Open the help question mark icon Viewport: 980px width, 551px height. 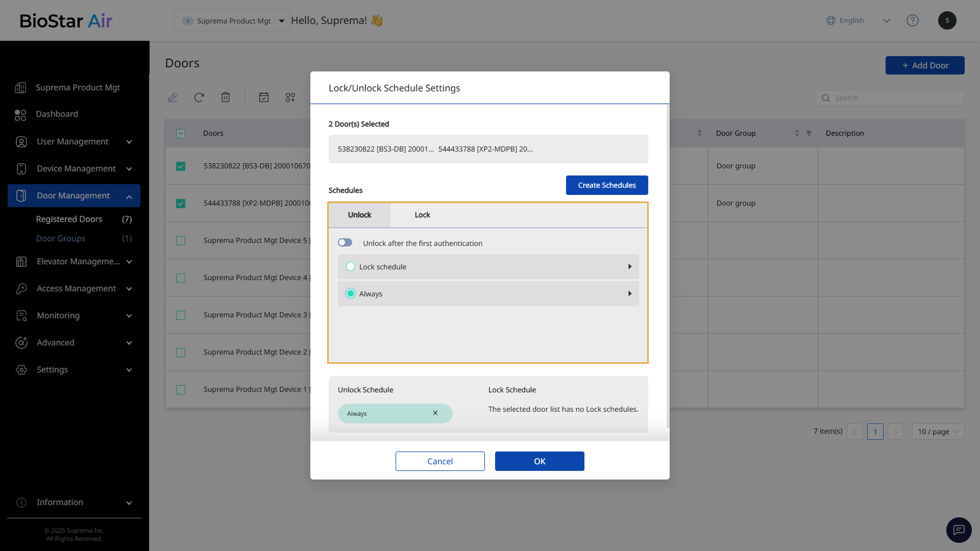tap(912, 20)
